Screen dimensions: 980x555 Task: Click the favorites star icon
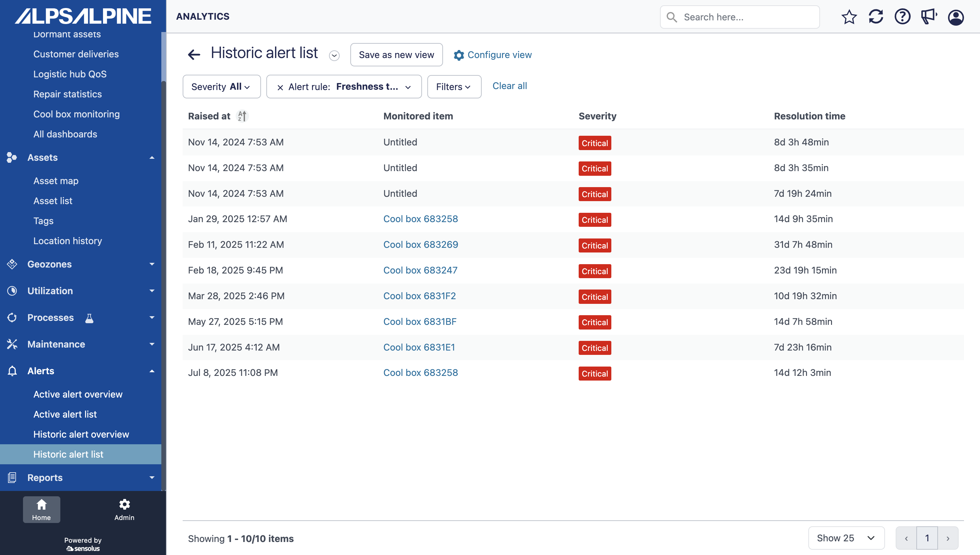(x=849, y=17)
